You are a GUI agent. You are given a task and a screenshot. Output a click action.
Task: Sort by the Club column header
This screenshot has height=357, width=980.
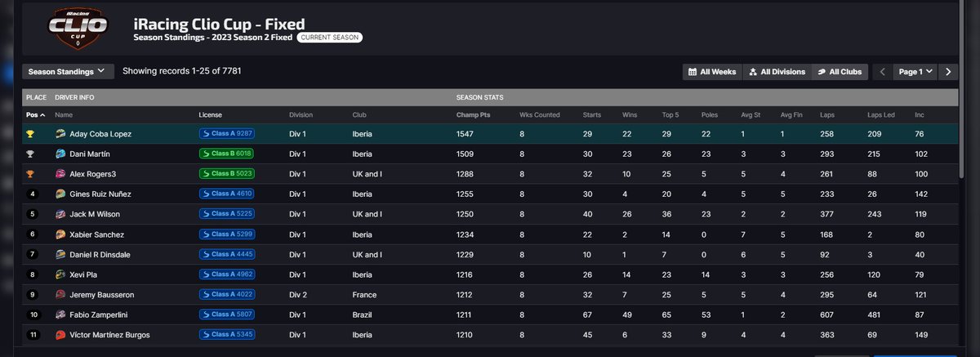pyautogui.click(x=359, y=115)
